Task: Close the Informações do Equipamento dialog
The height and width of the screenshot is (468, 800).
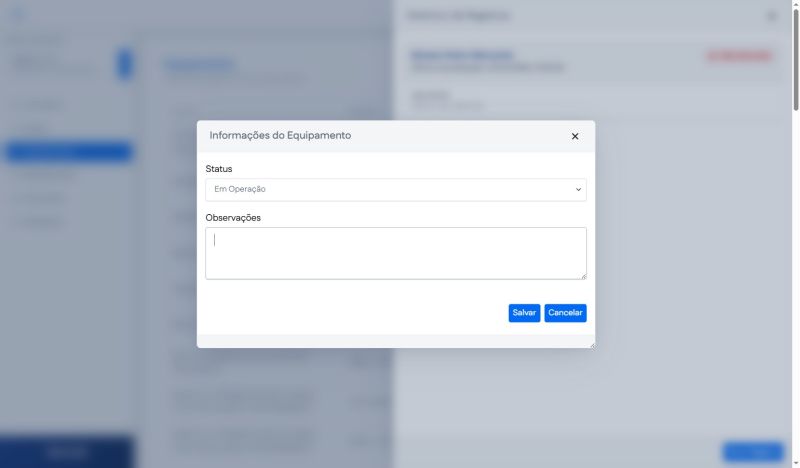Action: [575, 136]
